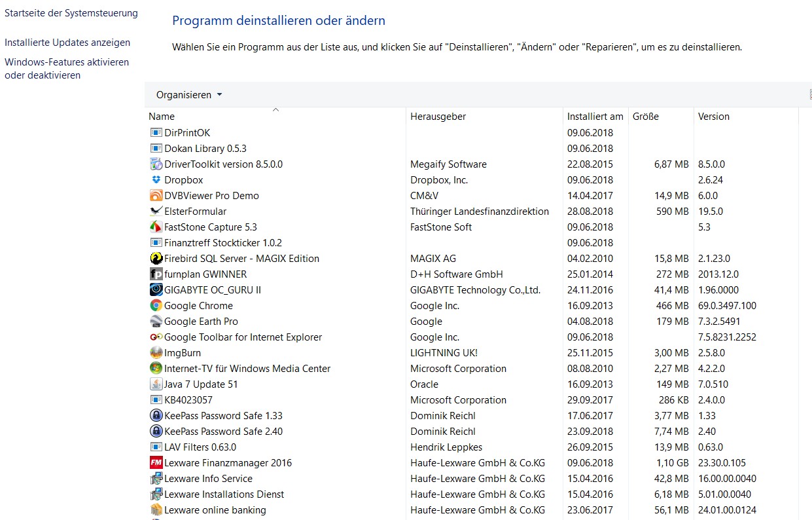
Task: Select the KeePass Password Safe 1.33 icon
Action: tap(156, 416)
